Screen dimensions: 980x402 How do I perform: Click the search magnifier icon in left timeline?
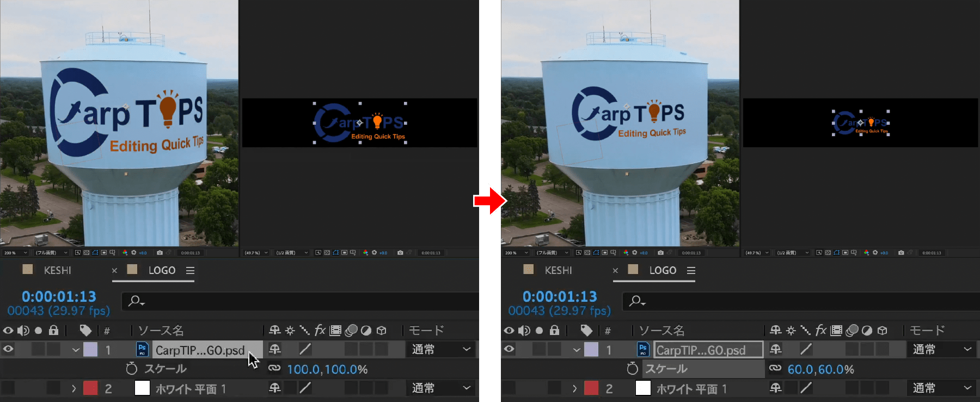[x=136, y=301]
